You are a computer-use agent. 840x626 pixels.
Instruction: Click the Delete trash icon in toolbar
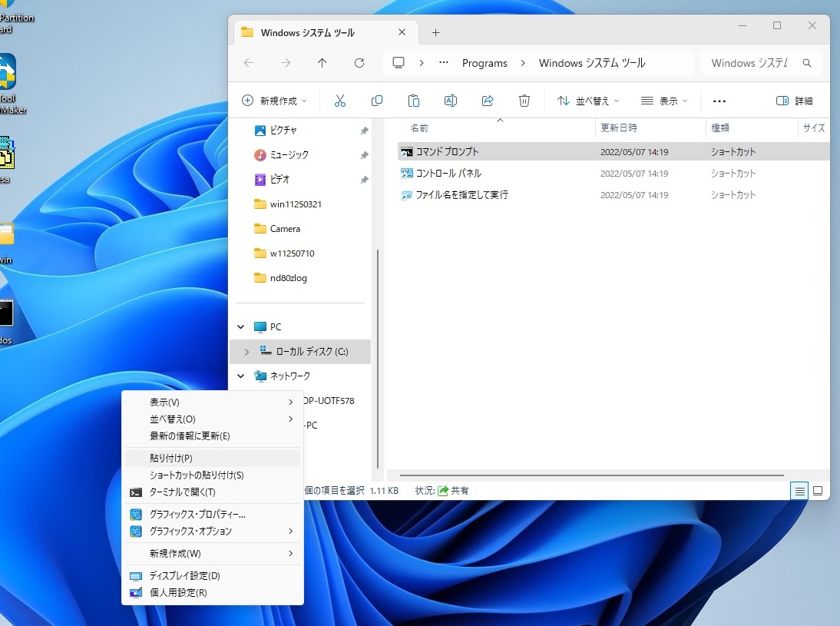pyautogui.click(x=524, y=101)
